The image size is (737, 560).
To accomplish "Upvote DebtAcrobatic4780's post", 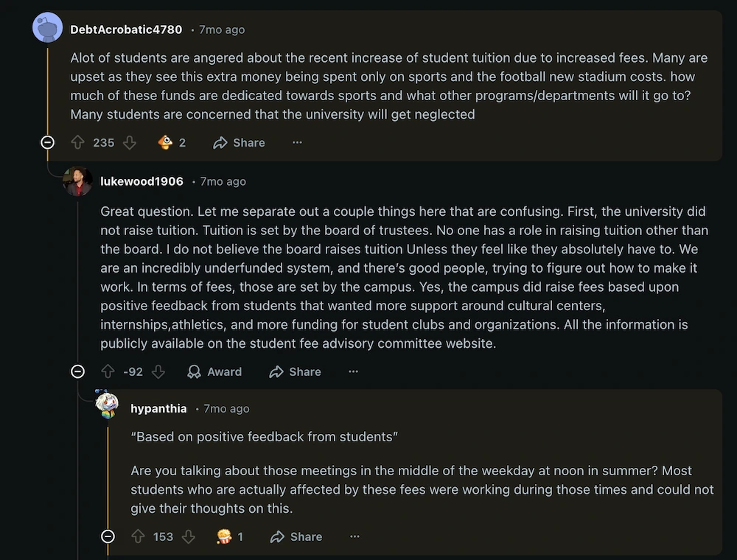I will 78,142.
